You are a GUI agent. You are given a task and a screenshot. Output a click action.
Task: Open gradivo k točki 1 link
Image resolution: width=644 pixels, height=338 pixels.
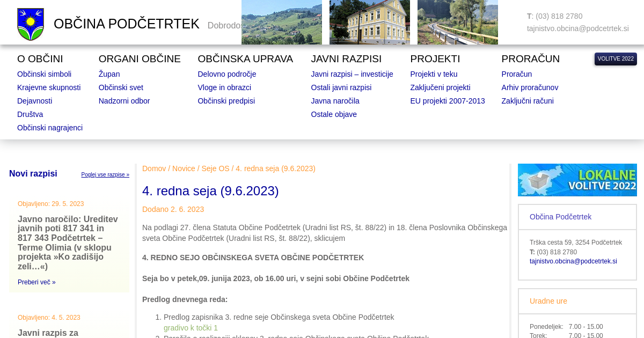click(191, 328)
